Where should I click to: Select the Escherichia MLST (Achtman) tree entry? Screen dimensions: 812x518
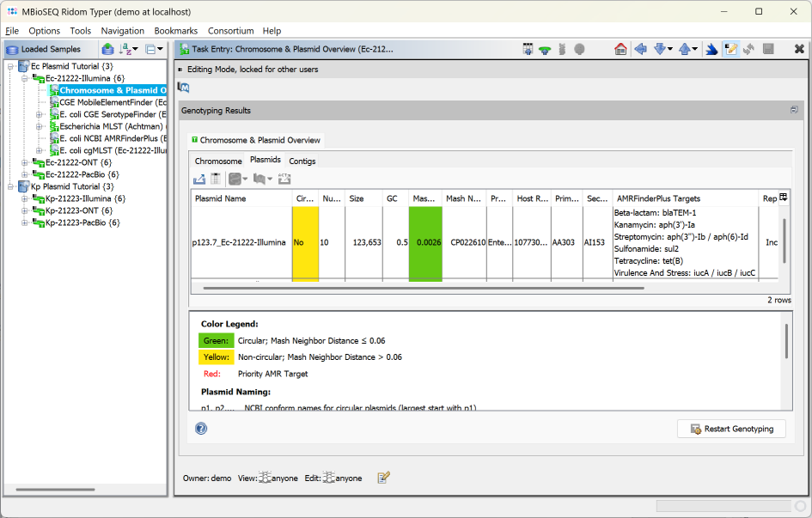tap(104, 125)
